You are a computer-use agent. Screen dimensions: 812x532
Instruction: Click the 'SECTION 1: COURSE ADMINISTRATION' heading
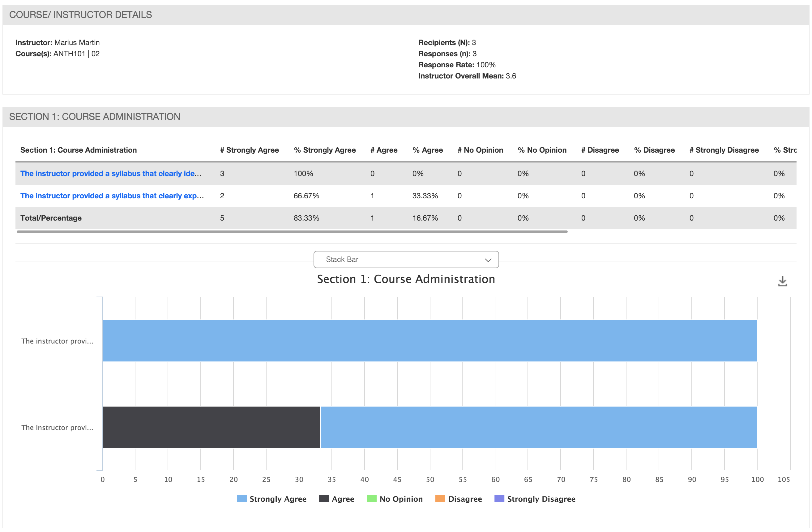click(x=95, y=116)
